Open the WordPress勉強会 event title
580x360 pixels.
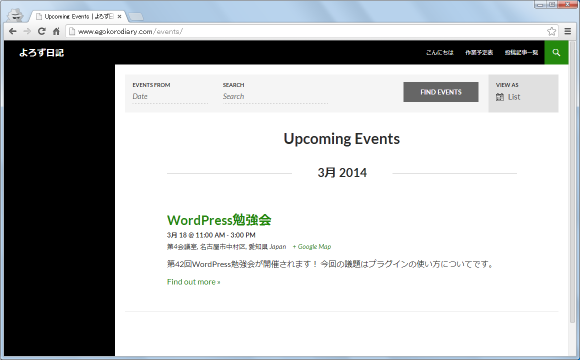(219, 220)
